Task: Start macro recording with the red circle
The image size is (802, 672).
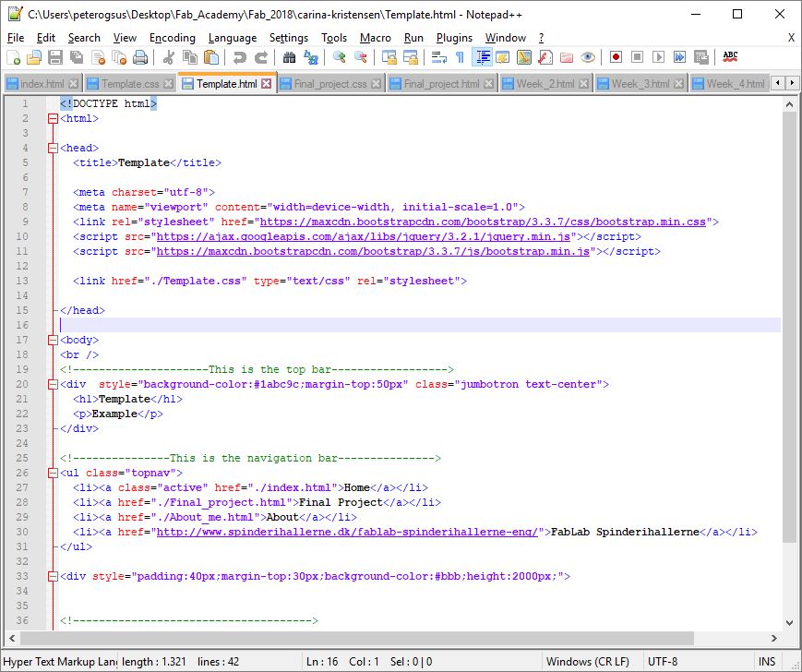Action: (x=616, y=57)
